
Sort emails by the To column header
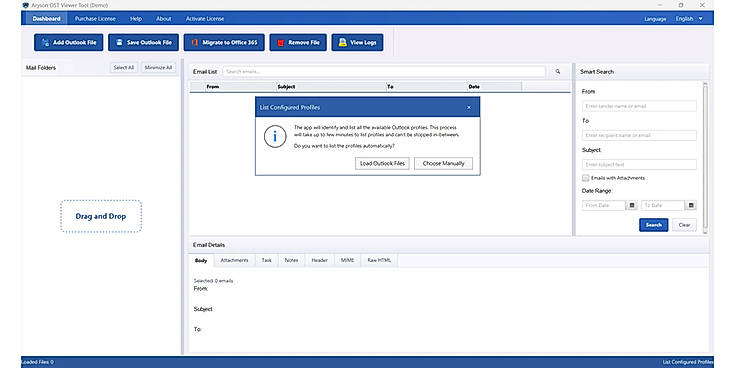tap(426, 86)
